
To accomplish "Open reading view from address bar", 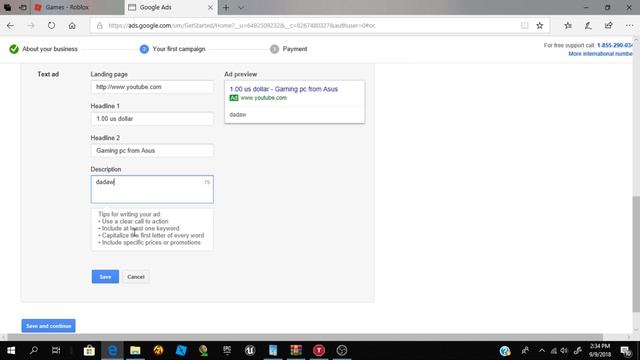I will 524,26.
